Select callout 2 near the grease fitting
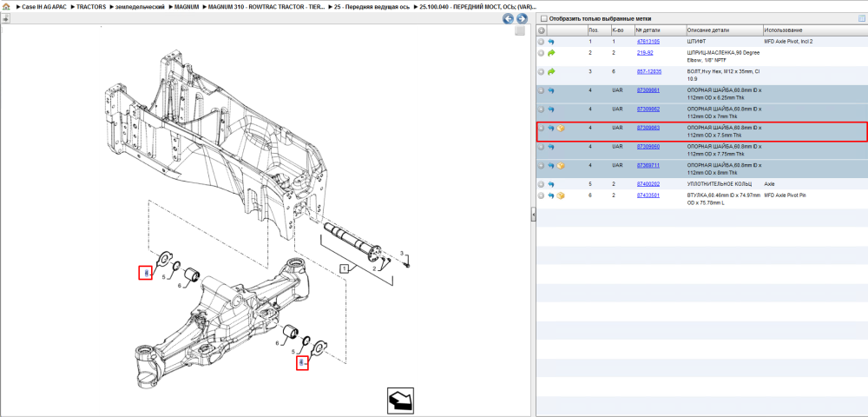The width and height of the screenshot is (868, 417). point(373,268)
